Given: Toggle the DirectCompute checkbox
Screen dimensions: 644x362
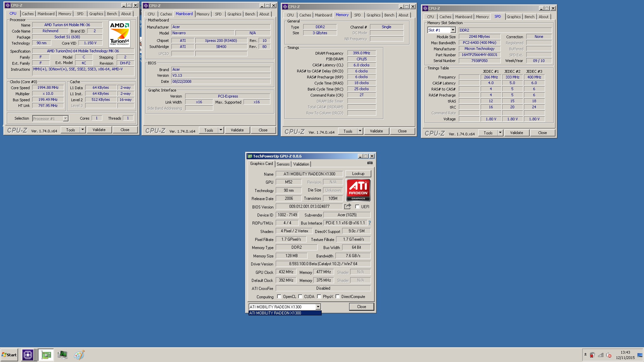Looking at the screenshot, I should coord(337,297).
